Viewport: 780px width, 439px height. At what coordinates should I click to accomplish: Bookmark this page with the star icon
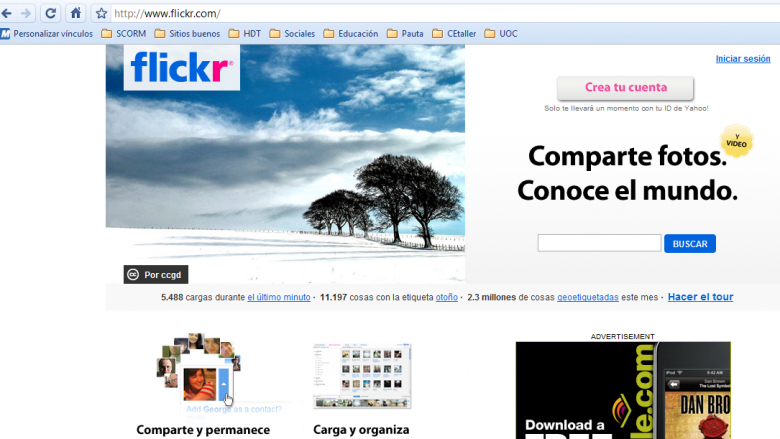pos(101,13)
